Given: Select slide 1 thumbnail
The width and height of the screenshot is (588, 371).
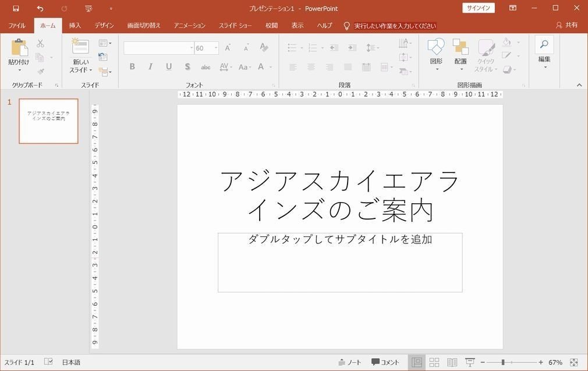Looking at the screenshot, I should (49, 121).
